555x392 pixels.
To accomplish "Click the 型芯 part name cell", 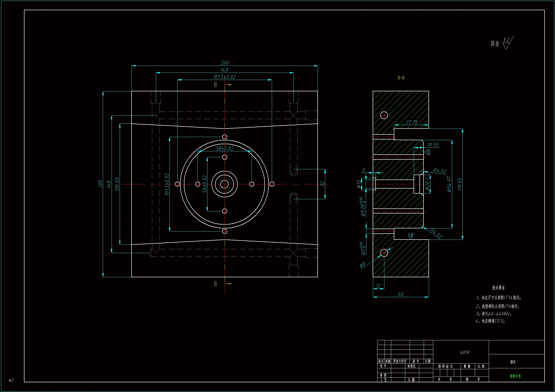I will (513, 362).
